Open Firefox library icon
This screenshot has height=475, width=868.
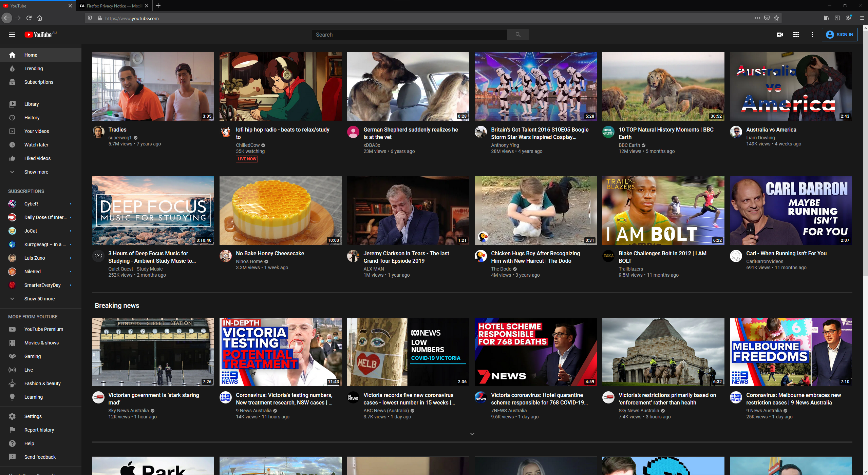point(826,18)
